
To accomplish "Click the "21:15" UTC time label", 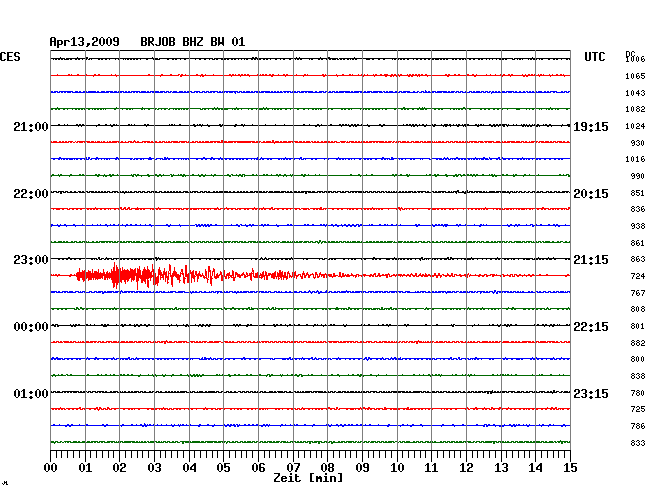I will pyautogui.click(x=591, y=260).
